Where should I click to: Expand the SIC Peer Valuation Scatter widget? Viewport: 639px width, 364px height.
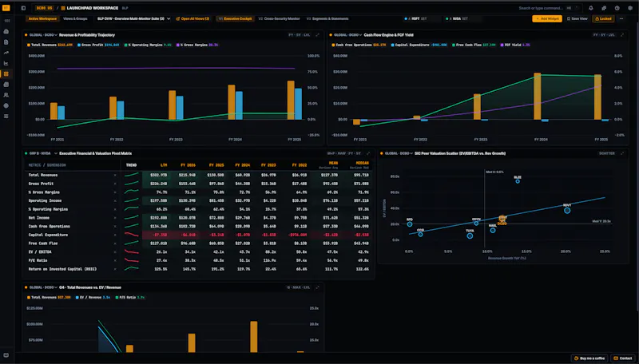click(x=622, y=153)
